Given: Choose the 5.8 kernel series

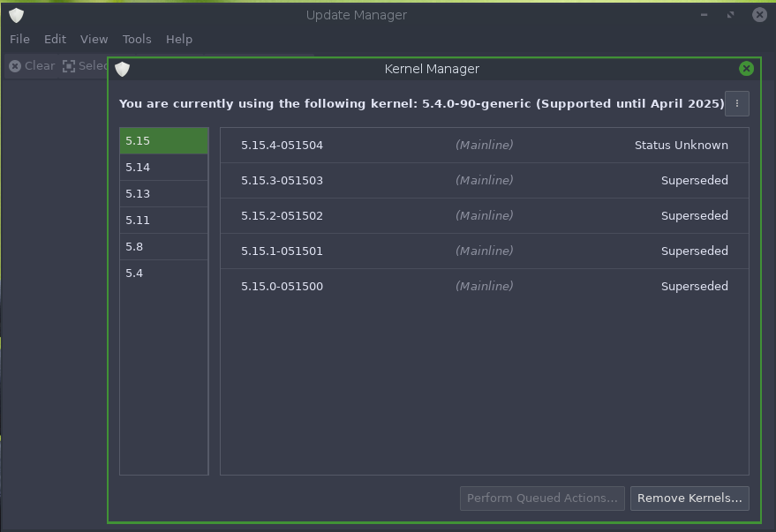Looking at the screenshot, I should coord(163,247).
